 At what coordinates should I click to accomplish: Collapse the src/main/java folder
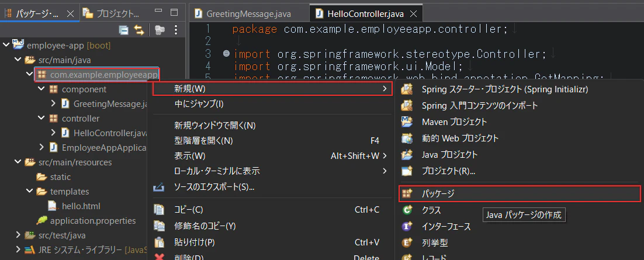pyautogui.click(x=18, y=60)
